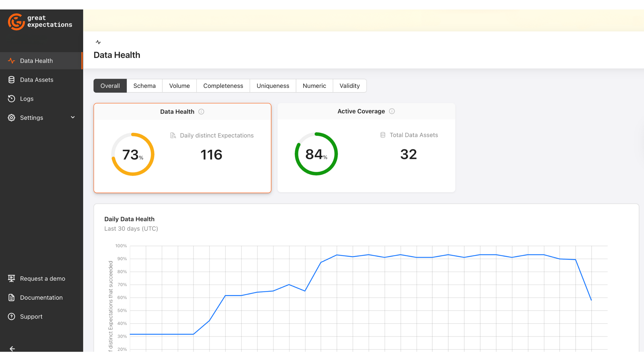644x362 pixels.
Task: Click the Support question mark icon
Action: coord(11,316)
